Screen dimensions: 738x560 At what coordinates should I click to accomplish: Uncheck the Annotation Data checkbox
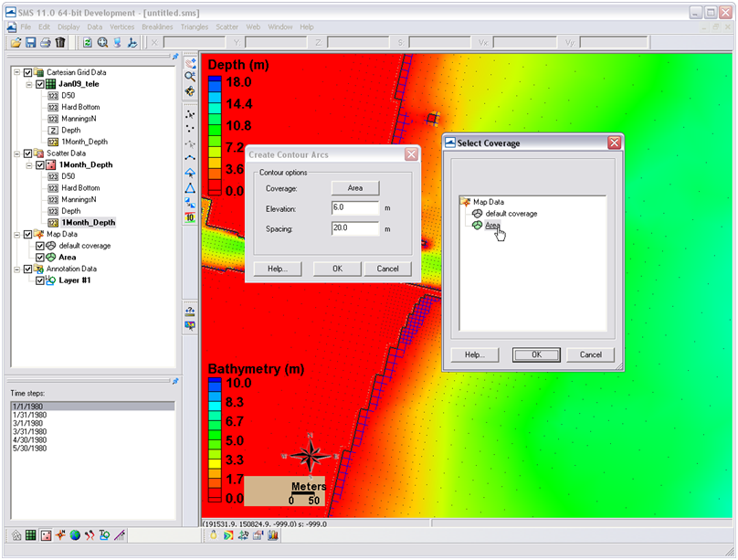(x=27, y=269)
